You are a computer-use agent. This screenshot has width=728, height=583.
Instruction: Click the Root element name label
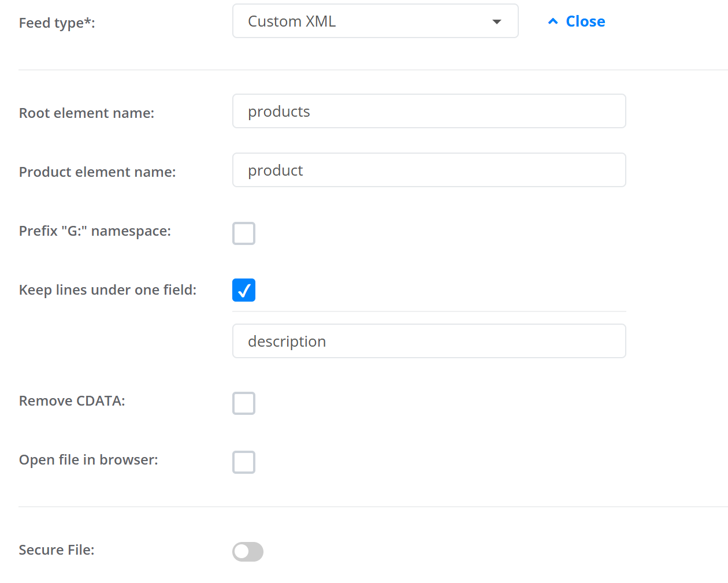87,113
